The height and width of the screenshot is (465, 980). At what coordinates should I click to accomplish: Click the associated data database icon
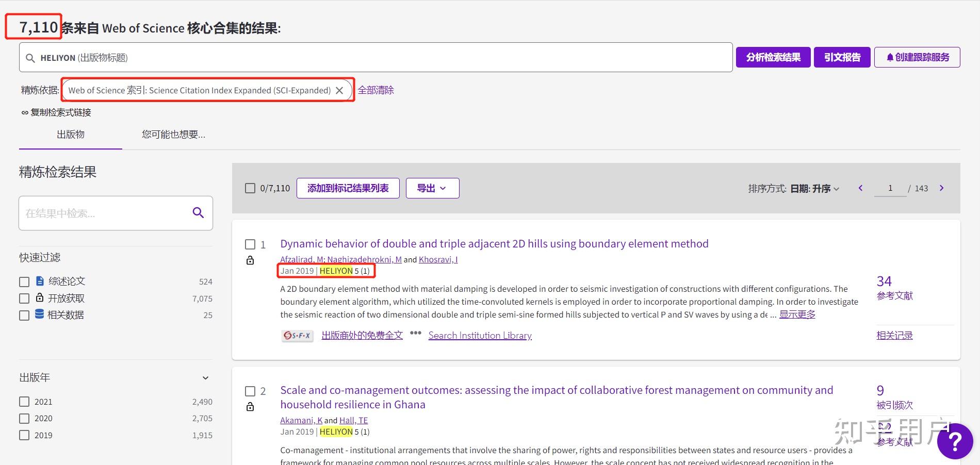[39, 314]
